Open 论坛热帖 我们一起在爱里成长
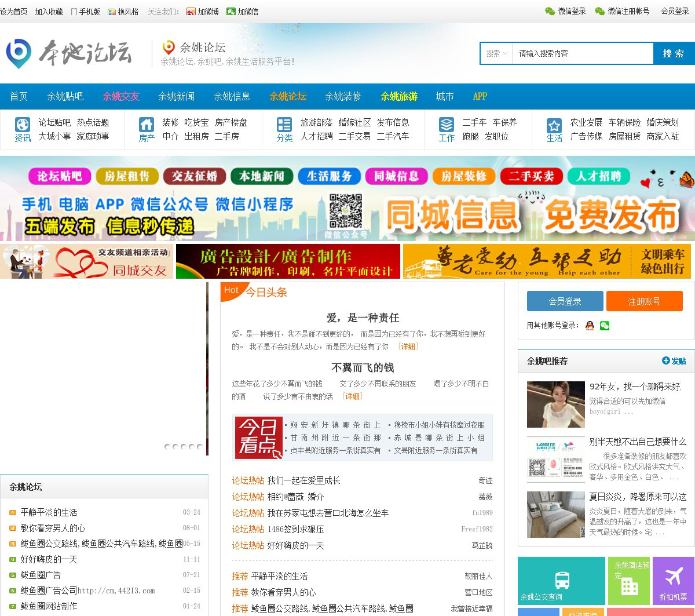Viewport: 695px width, 616px height. click(x=303, y=480)
